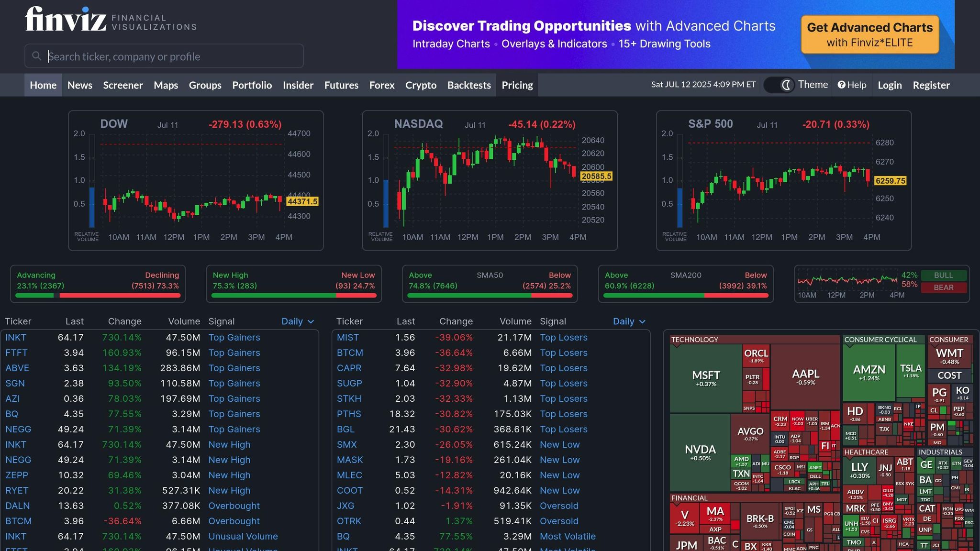Click the SMA50 above/below bar
Viewport: 980px width, 551px height.
tap(490, 296)
